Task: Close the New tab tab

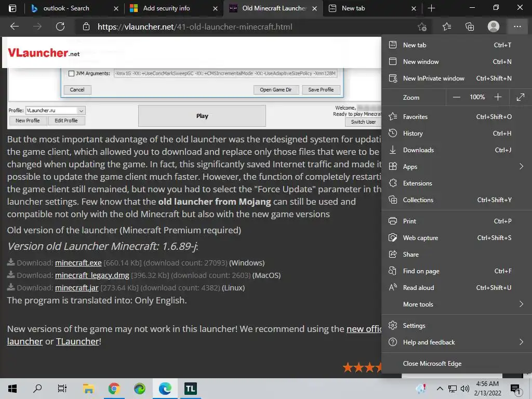Action: click(414, 8)
